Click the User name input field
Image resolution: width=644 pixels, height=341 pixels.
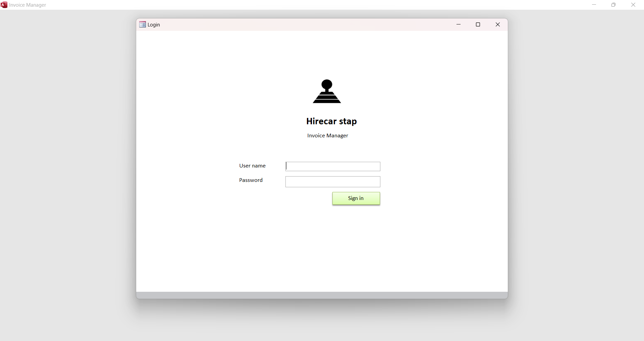coord(333,166)
